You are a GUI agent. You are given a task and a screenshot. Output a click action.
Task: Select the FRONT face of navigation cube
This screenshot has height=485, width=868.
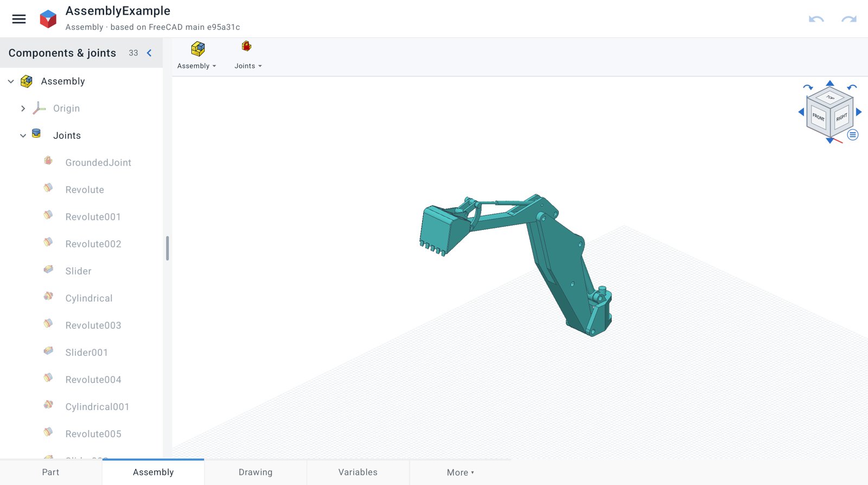(x=819, y=117)
